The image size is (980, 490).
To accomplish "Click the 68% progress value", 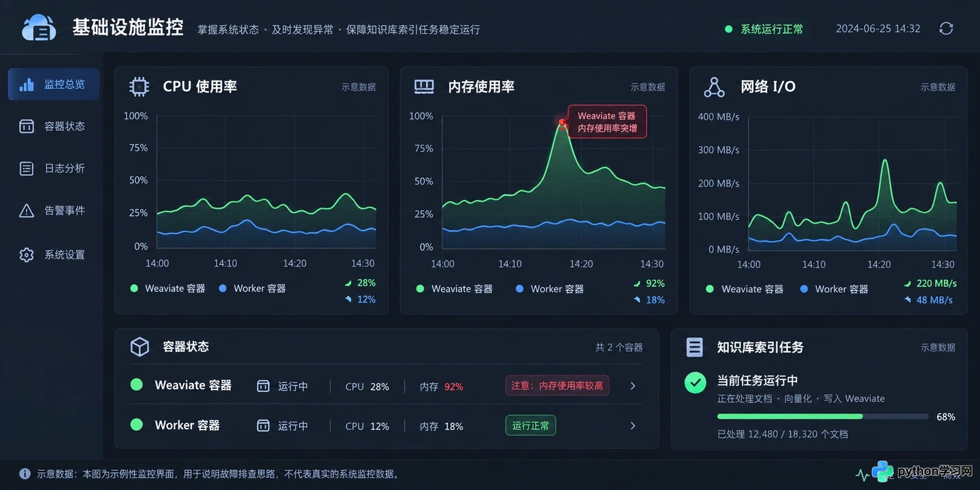I will [946, 416].
